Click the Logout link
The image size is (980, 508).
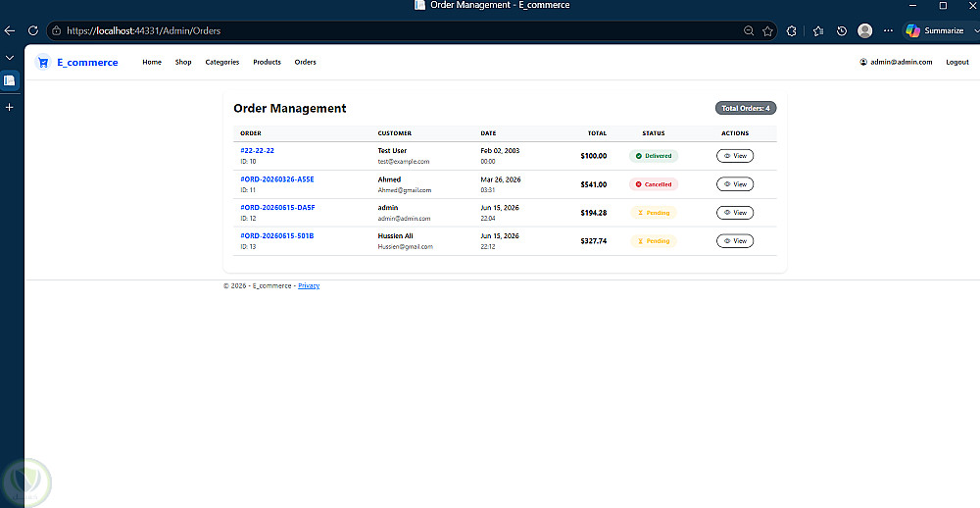(x=956, y=62)
